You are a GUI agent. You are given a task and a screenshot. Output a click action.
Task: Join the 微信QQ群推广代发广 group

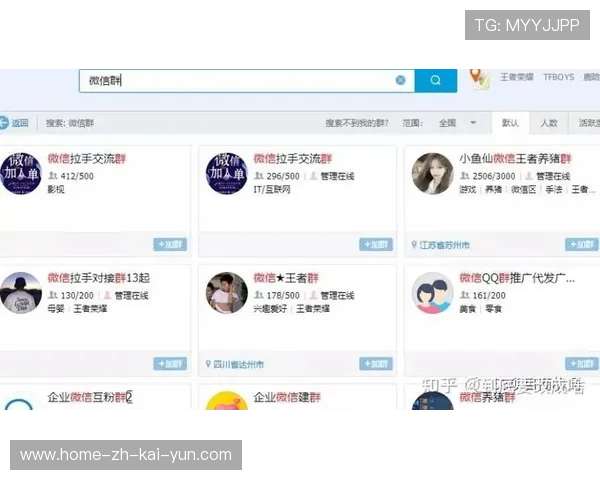pos(582,364)
